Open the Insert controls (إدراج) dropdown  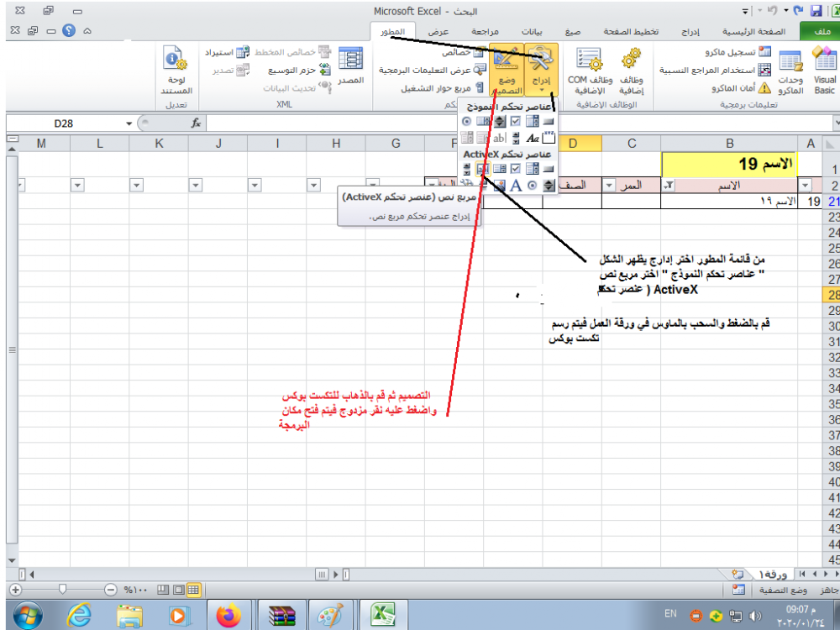541,71
